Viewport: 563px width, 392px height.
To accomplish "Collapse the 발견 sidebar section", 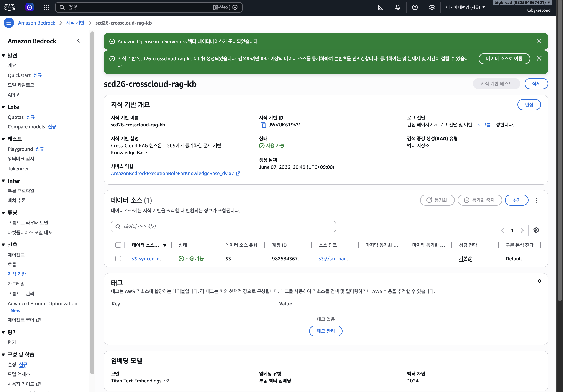I will coord(3,56).
